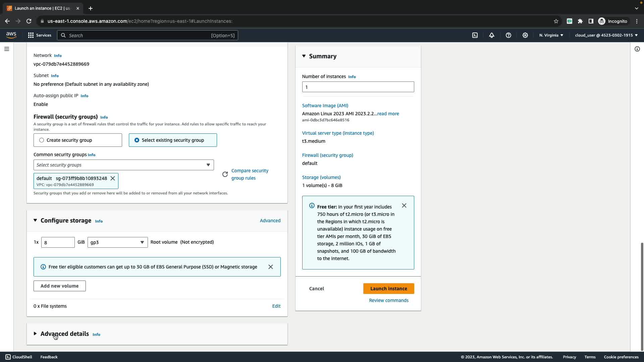Select Create security group radio option

point(42,140)
